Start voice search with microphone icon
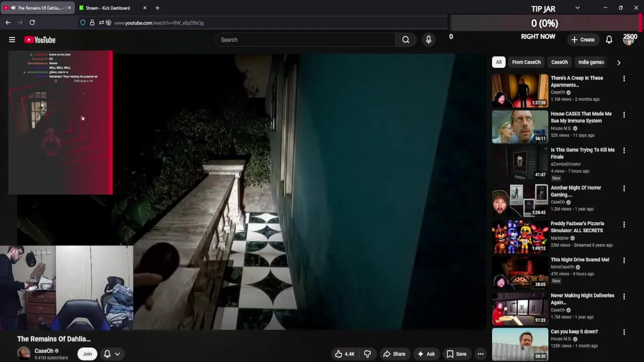 [429, 40]
